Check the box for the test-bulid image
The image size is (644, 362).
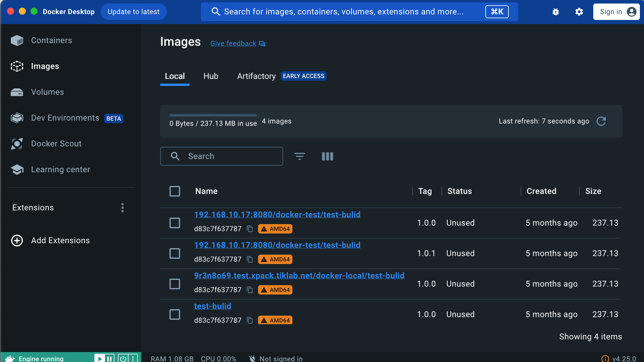coord(175,314)
